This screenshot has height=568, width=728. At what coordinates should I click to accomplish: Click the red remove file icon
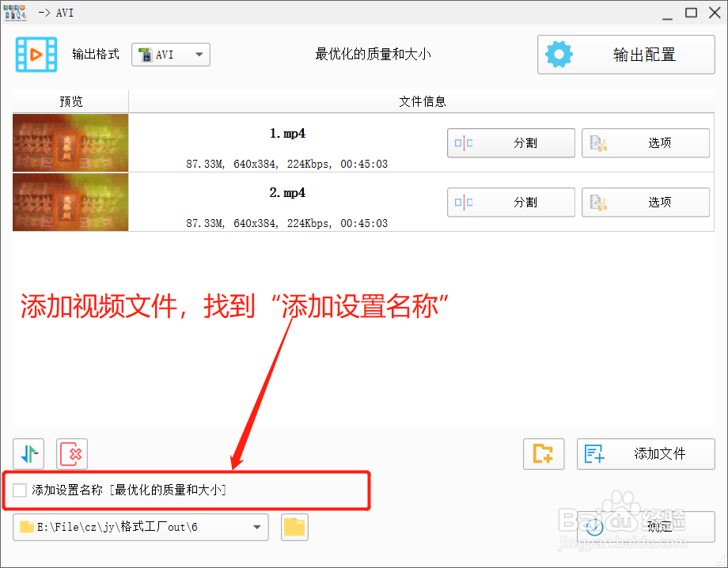click(x=72, y=454)
